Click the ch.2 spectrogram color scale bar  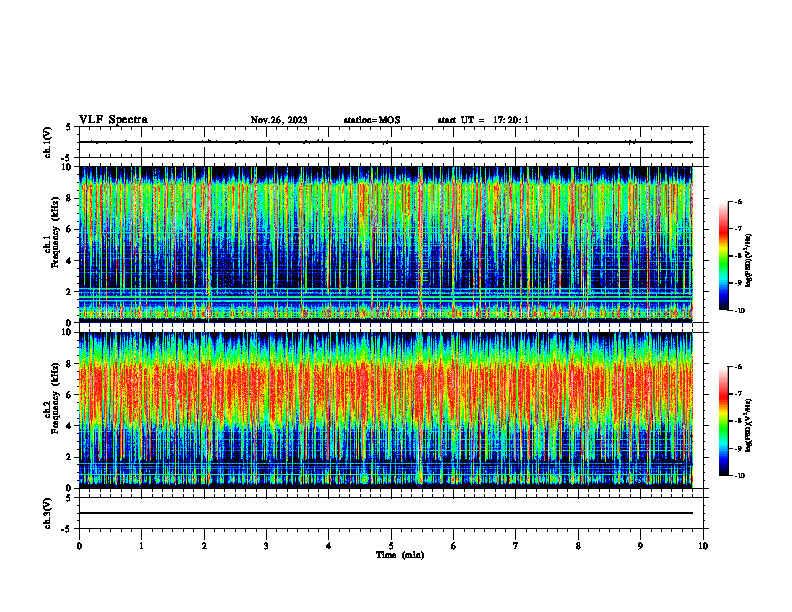[x=723, y=421]
